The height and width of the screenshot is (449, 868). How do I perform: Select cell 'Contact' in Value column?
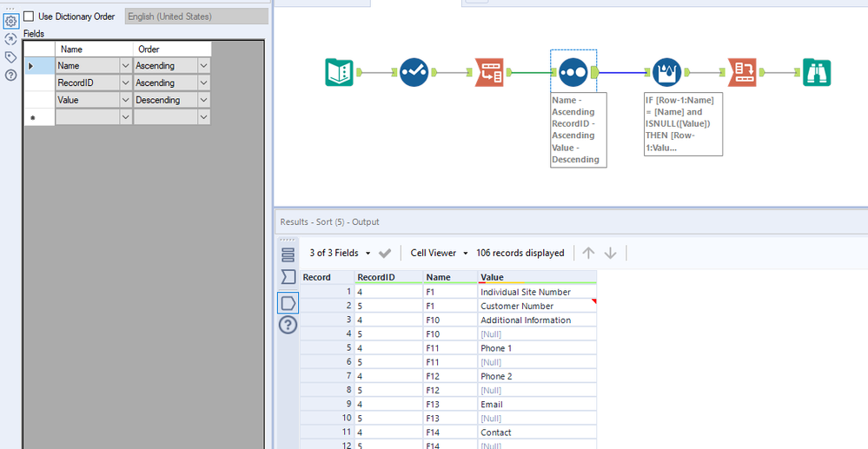click(x=537, y=432)
